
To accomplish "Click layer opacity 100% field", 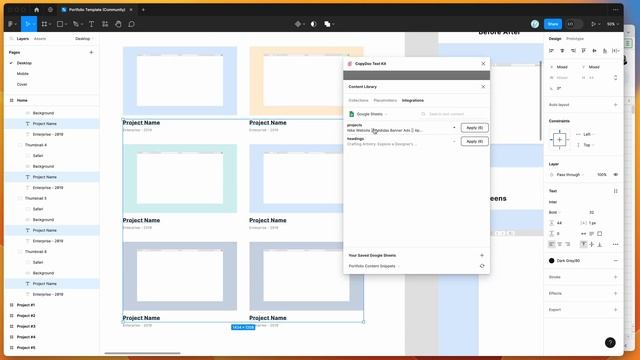I will (x=602, y=175).
